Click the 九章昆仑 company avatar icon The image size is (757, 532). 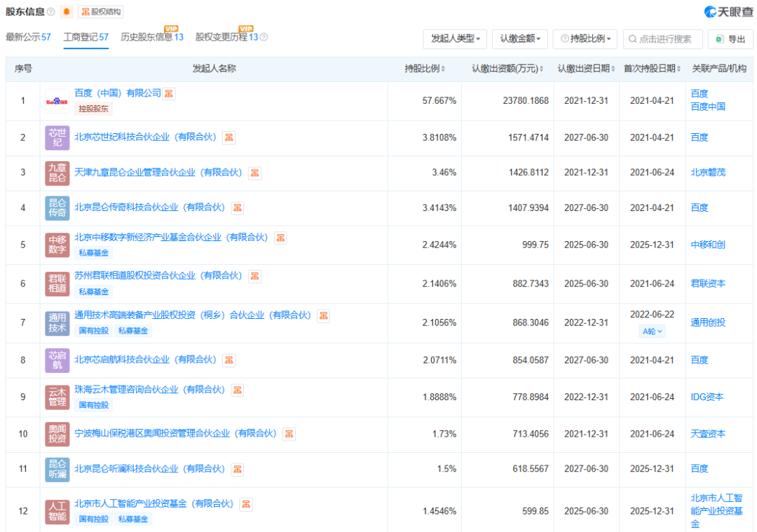tap(57, 173)
